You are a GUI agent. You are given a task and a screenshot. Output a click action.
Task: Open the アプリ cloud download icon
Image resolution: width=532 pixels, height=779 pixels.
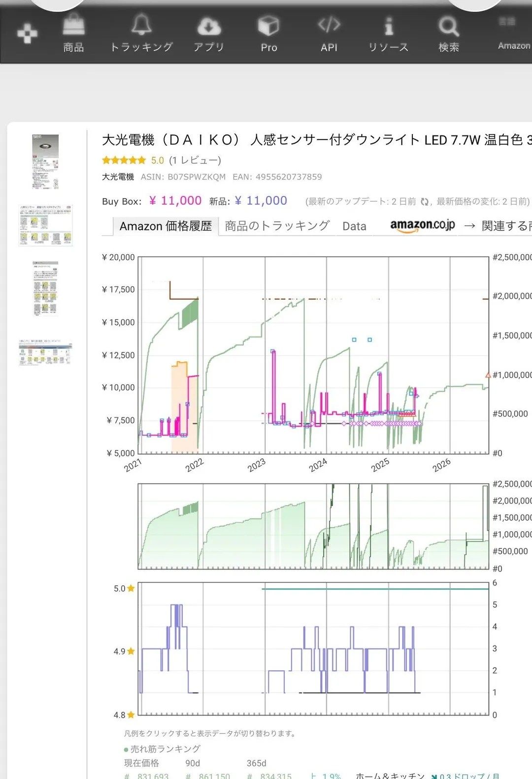(209, 26)
